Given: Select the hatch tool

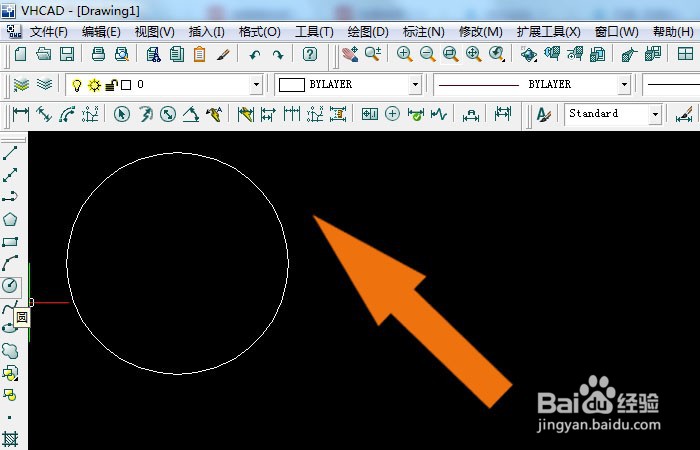Looking at the screenshot, I should (x=10, y=438).
